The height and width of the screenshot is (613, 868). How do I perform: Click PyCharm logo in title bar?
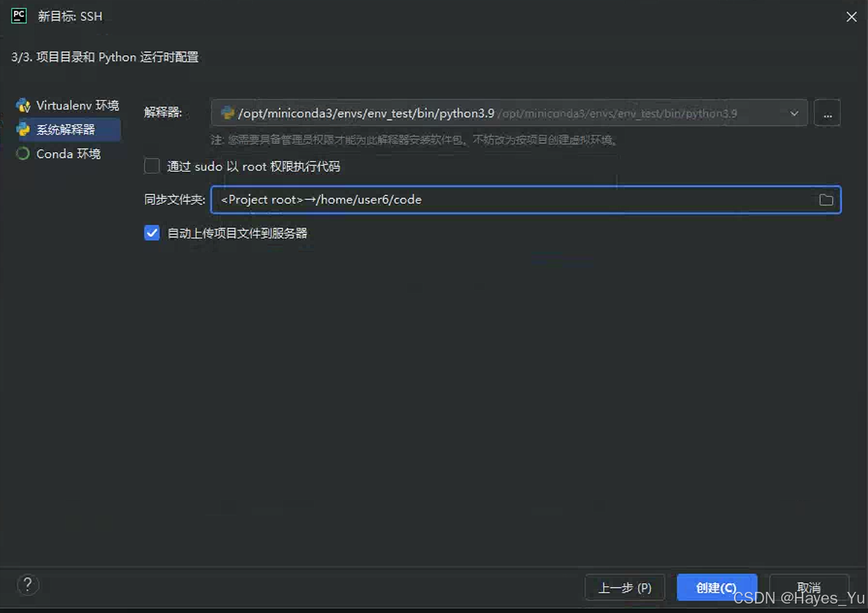point(19,15)
